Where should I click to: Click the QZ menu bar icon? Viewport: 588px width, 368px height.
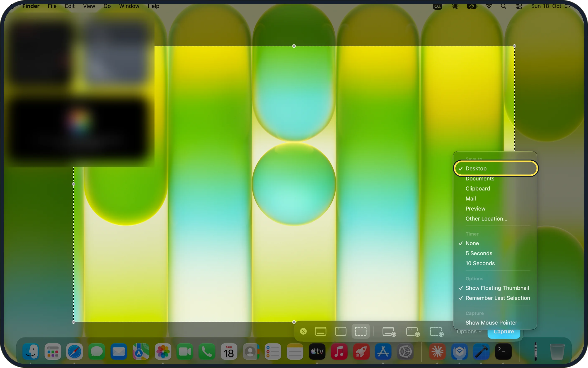pos(437,6)
